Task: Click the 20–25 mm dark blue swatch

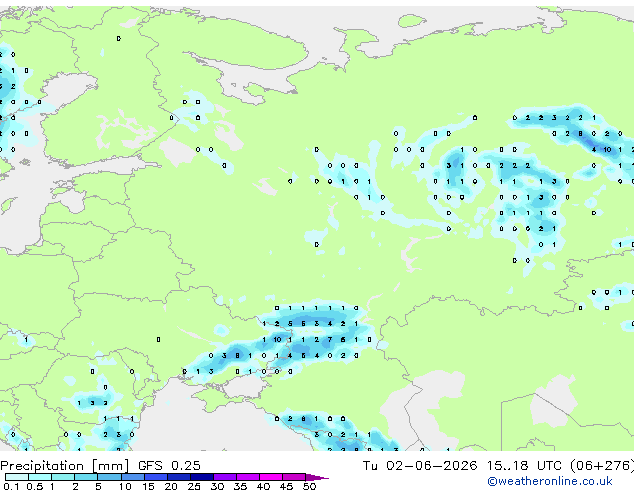Action: [x=178, y=477]
